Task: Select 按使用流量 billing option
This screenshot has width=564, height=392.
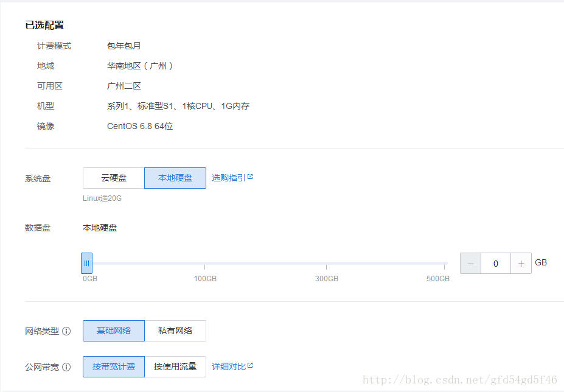Action: click(x=175, y=367)
